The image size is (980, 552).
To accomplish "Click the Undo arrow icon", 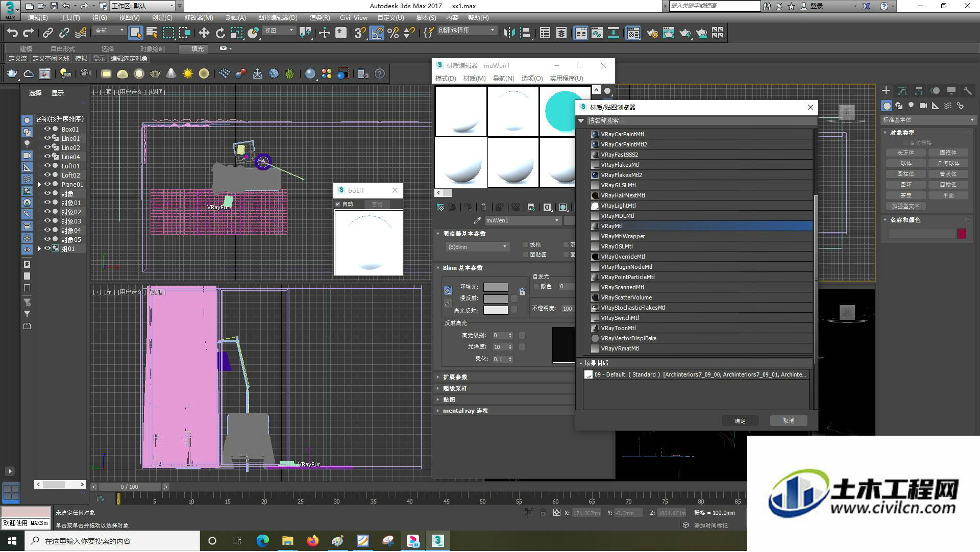I will pyautogui.click(x=12, y=33).
